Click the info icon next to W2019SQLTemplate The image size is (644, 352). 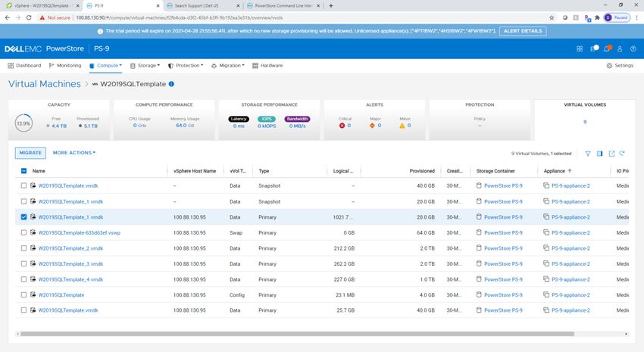tap(171, 84)
